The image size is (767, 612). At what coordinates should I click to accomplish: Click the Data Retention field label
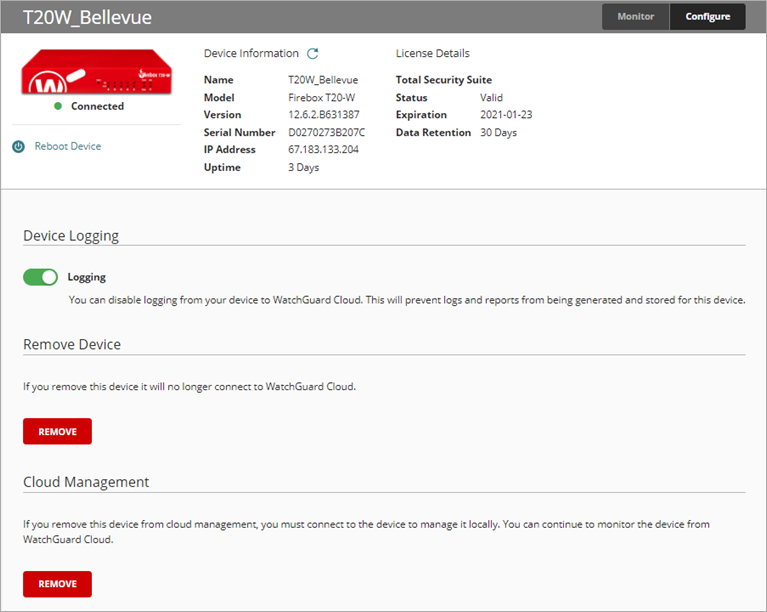coord(433,133)
